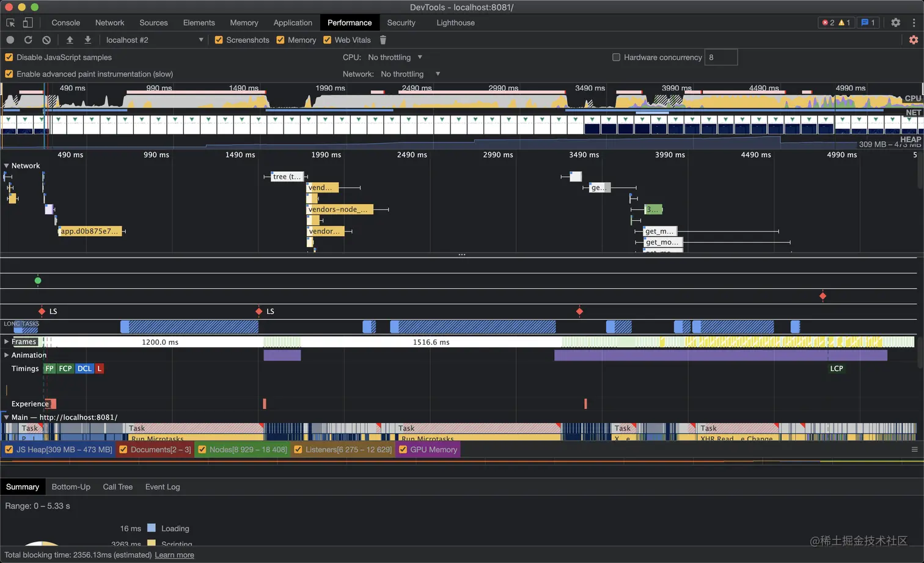
Task: Select the Performance tab
Action: tap(350, 23)
